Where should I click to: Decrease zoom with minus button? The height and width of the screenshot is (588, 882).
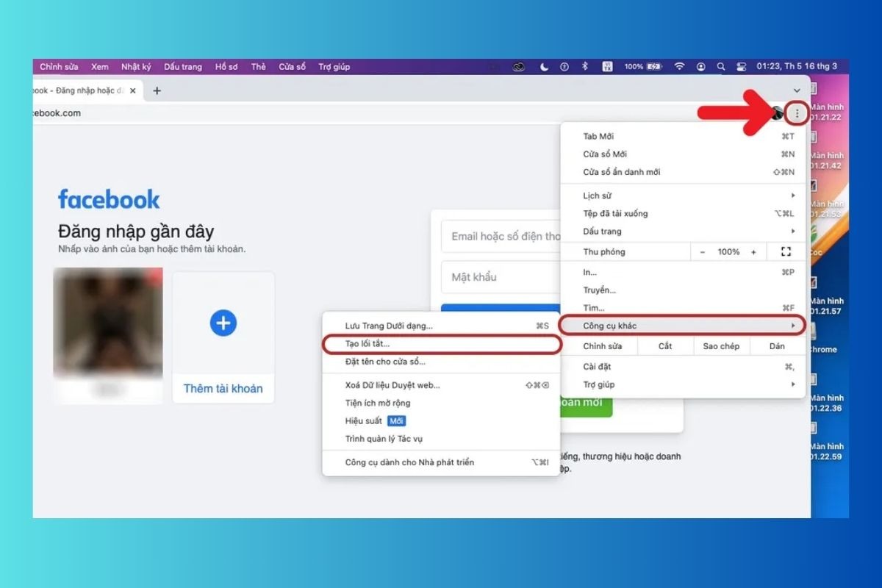click(703, 252)
